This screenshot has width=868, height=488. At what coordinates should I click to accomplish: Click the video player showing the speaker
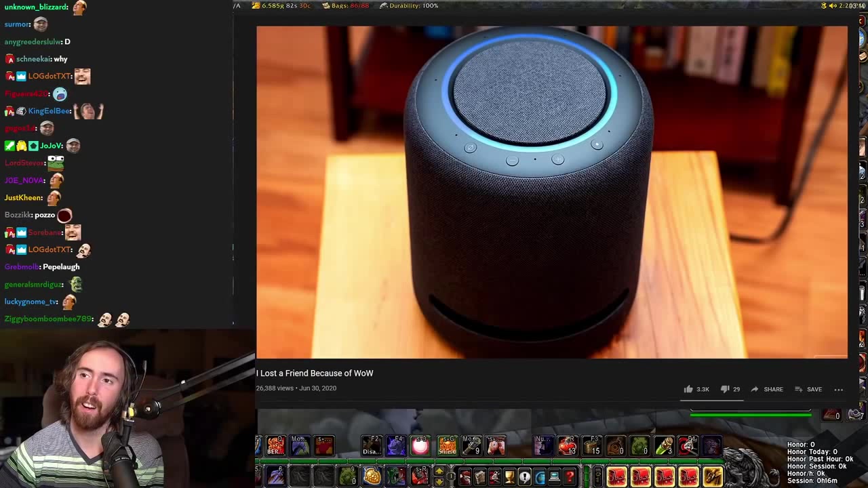551,192
